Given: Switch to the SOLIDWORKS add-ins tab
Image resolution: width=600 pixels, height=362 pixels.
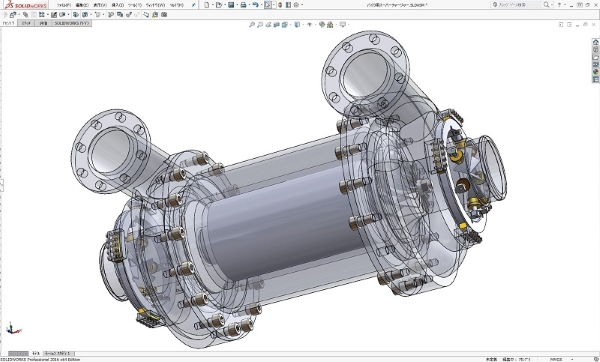Looking at the screenshot, I should 72,23.
